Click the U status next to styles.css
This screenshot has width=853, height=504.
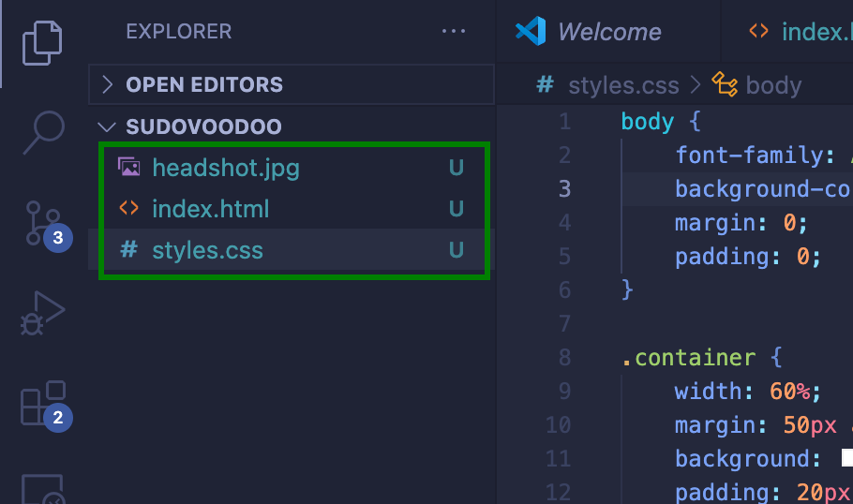coord(456,250)
